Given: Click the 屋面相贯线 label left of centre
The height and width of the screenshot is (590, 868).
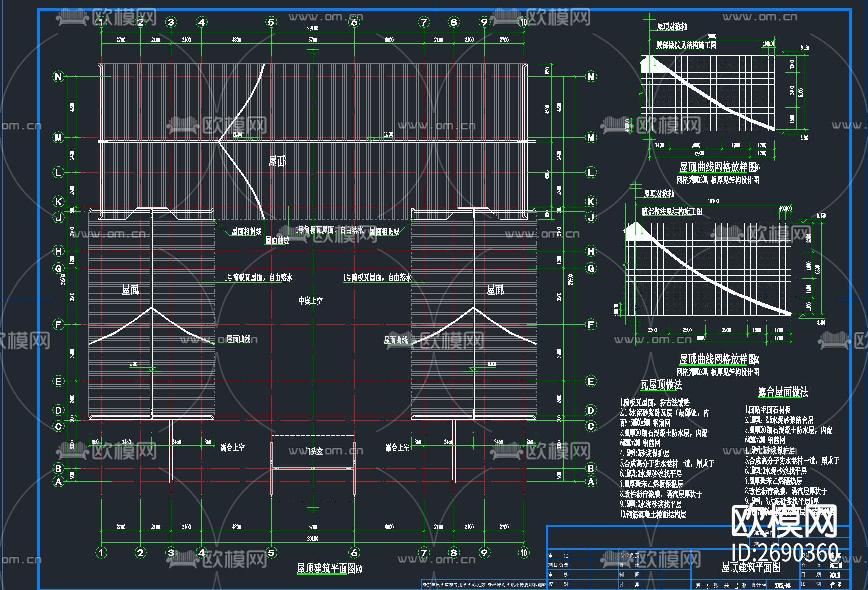Looking at the screenshot, I should (x=246, y=232).
